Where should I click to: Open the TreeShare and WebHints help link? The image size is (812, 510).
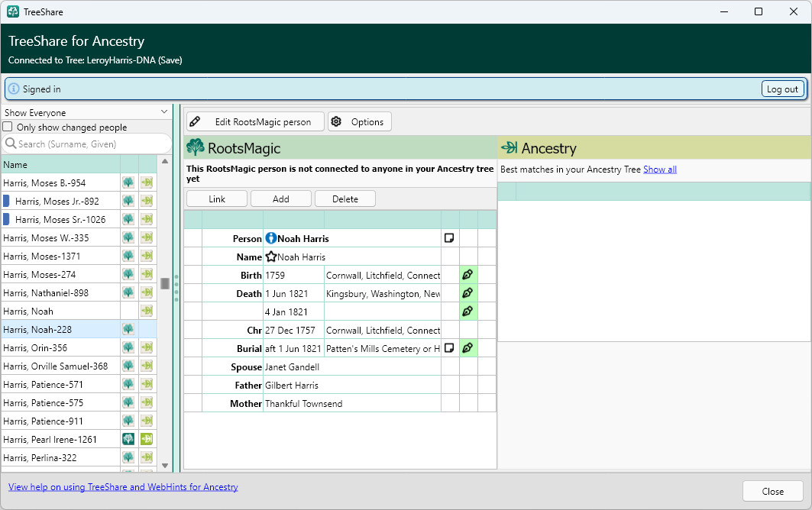[x=123, y=486]
